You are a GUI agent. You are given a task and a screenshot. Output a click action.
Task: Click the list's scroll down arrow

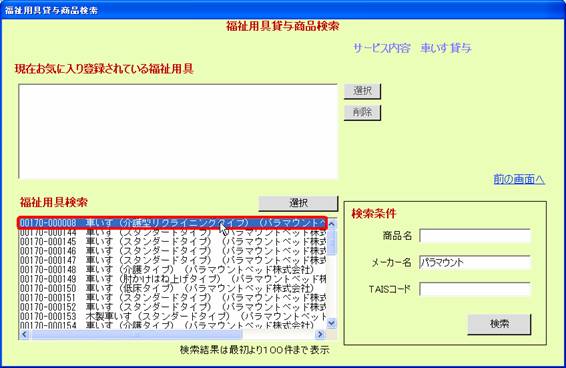coord(331,323)
